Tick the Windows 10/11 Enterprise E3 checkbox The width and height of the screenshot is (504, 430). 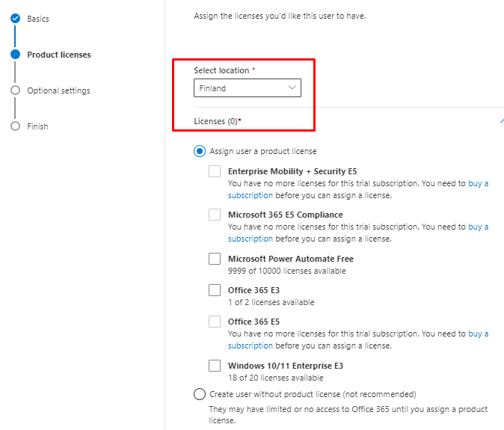click(215, 366)
